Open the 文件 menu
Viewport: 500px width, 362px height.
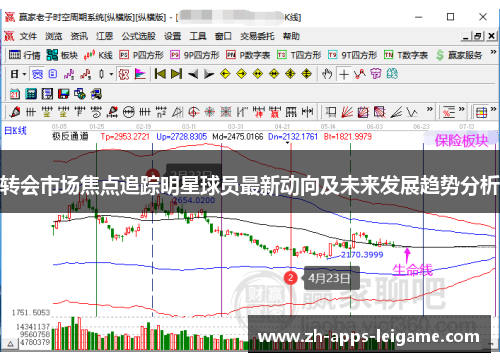[x=28, y=36]
